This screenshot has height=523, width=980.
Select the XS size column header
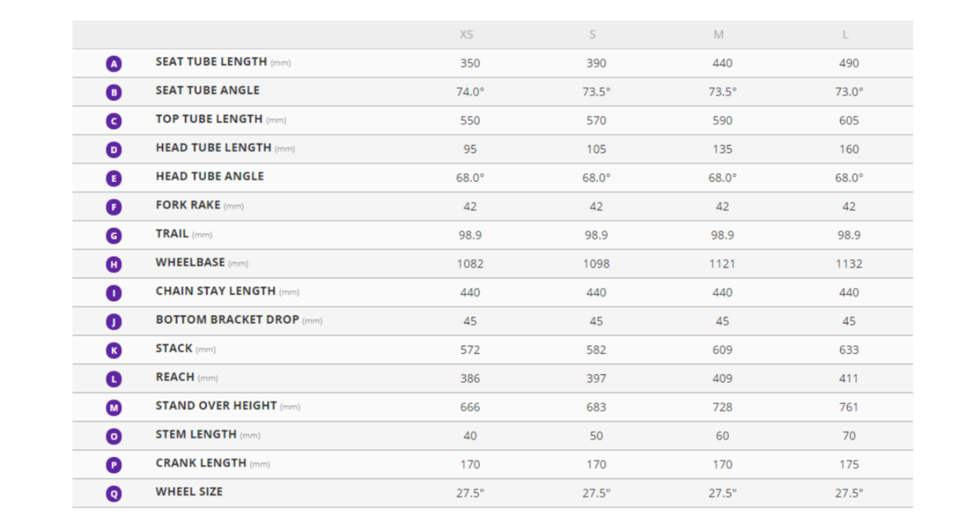pos(467,35)
